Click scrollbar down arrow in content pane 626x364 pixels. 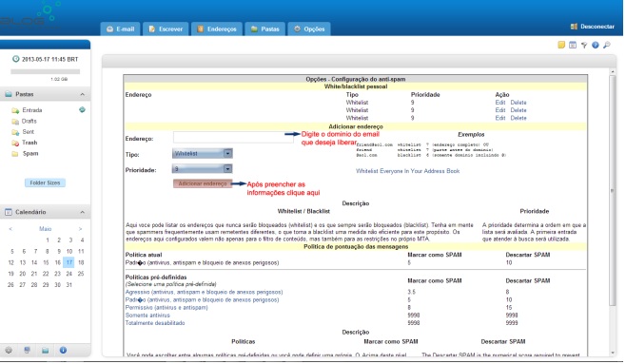click(613, 353)
